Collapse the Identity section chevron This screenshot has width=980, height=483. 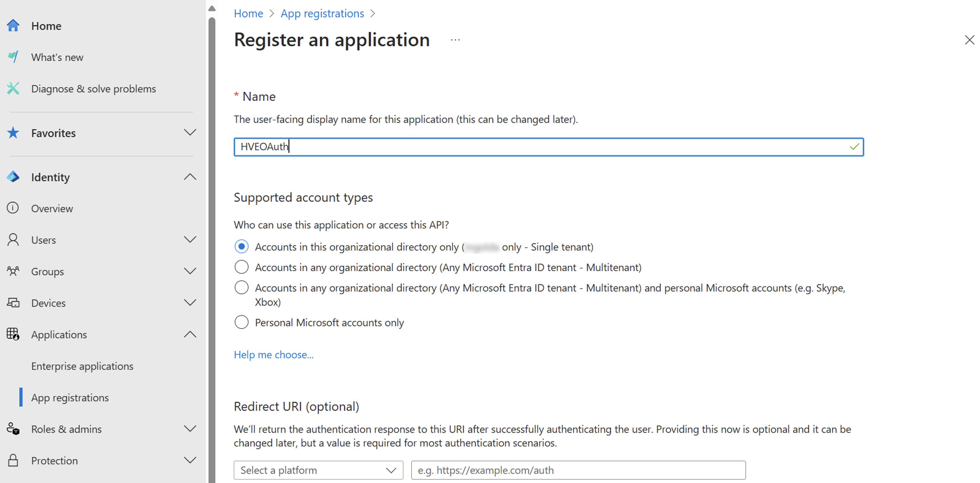pos(190,177)
